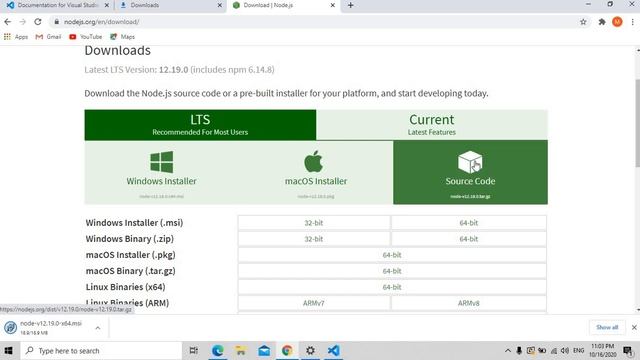The image size is (640, 360).
Task: Open a new browser tab
Action: (x=351, y=5)
